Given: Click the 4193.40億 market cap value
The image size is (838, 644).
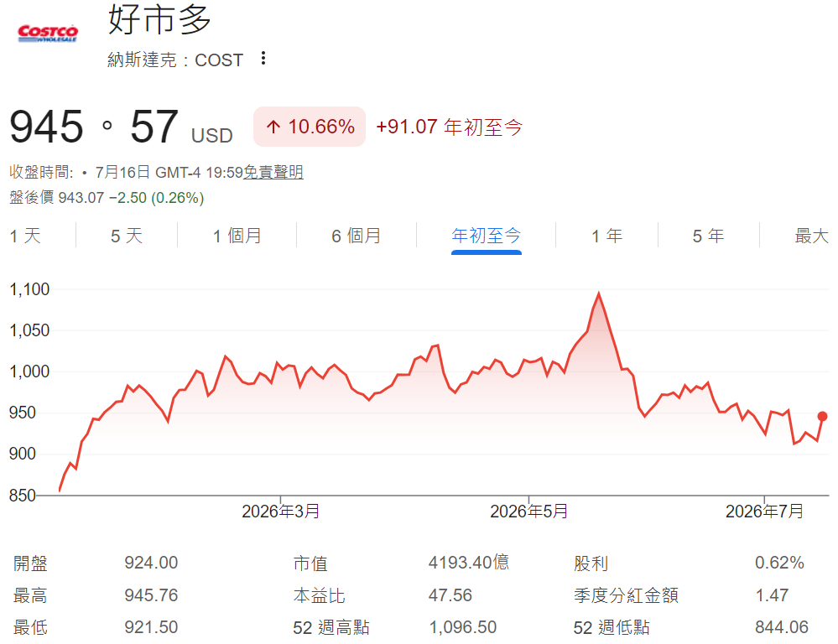Looking at the screenshot, I should [x=469, y=562].
